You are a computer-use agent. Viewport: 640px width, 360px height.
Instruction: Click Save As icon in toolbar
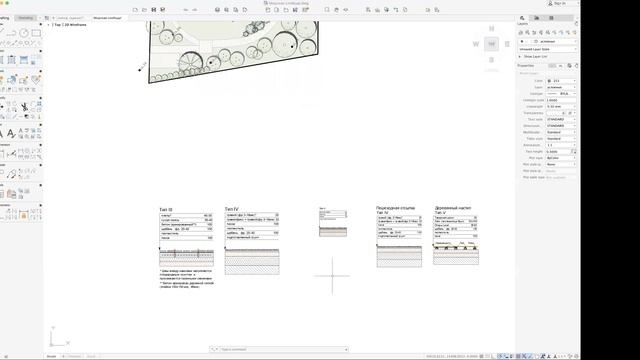(x=162, y=10)
